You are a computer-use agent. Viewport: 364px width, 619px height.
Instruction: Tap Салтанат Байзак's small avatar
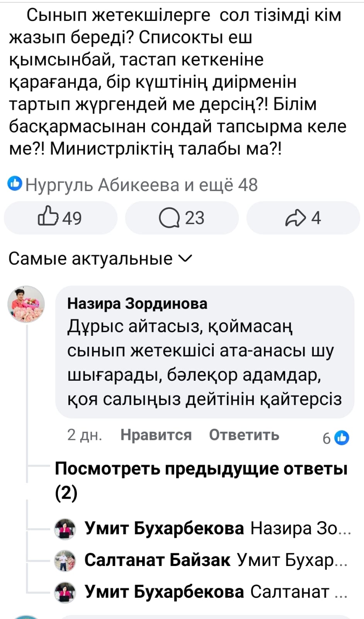pos(65,560)
